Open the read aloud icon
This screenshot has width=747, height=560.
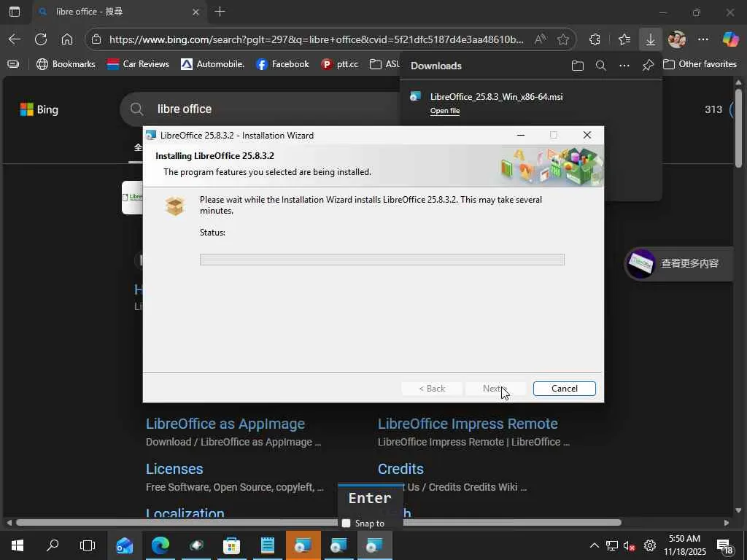[x=540, y=39]
